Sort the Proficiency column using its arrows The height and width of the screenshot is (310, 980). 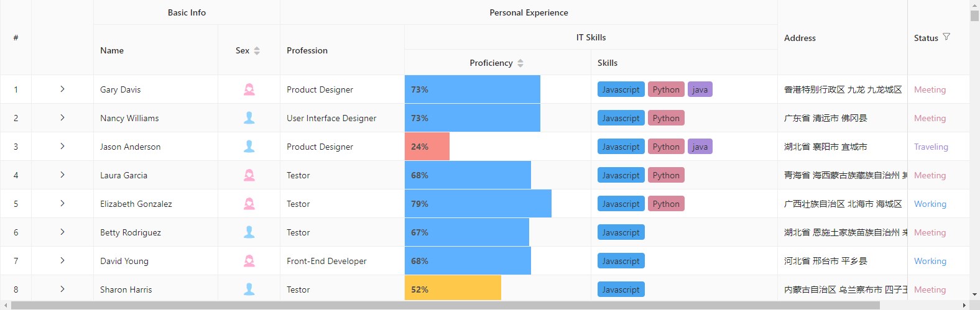pyautogui.click(x=520, y=63)
